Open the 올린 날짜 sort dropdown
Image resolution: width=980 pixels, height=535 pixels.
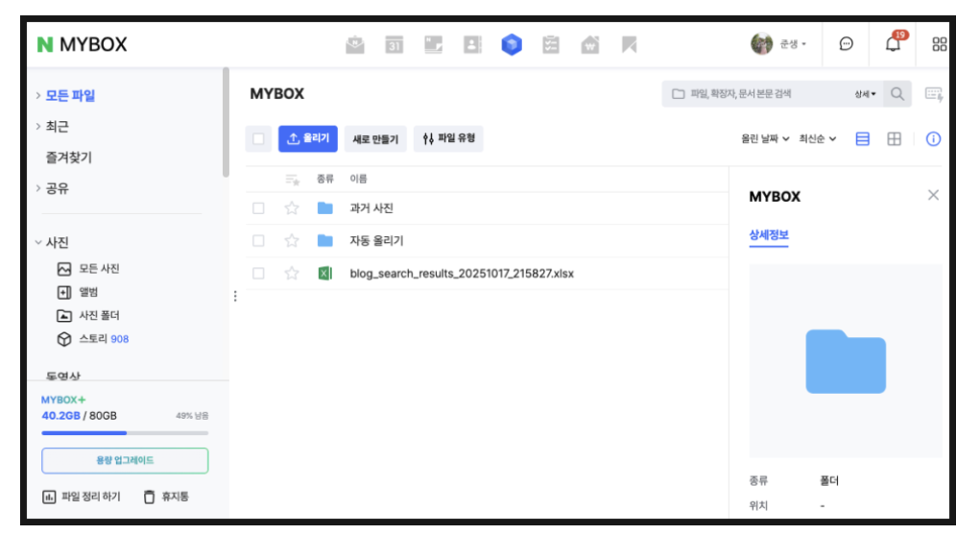(765, 139)
